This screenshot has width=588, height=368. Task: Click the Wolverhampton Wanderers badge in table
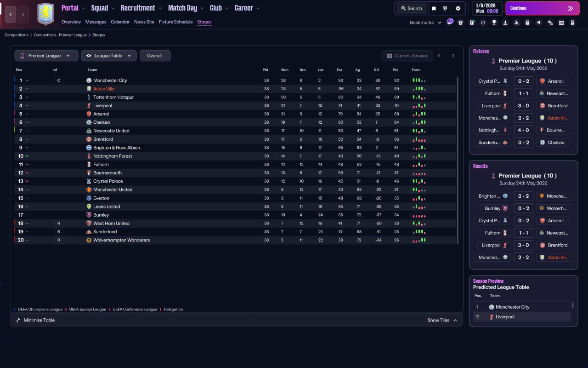coord(89,240)
